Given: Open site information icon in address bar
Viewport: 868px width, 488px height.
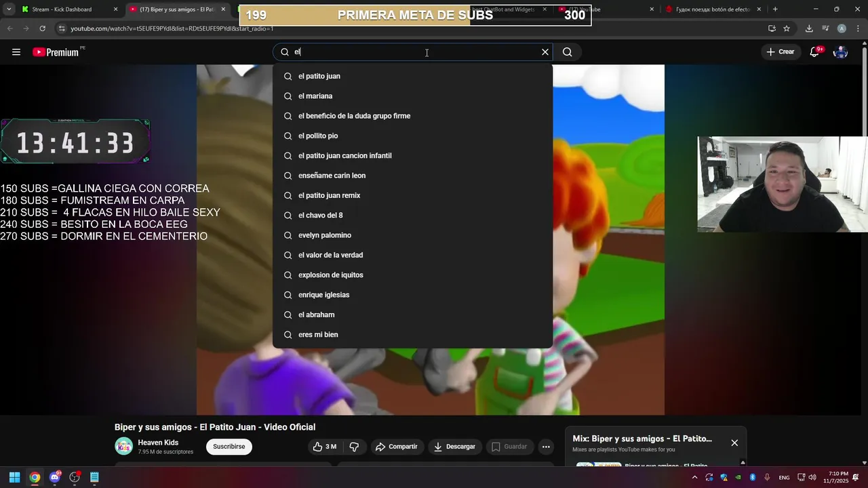Looking at the screenshot, I should 62,28.
